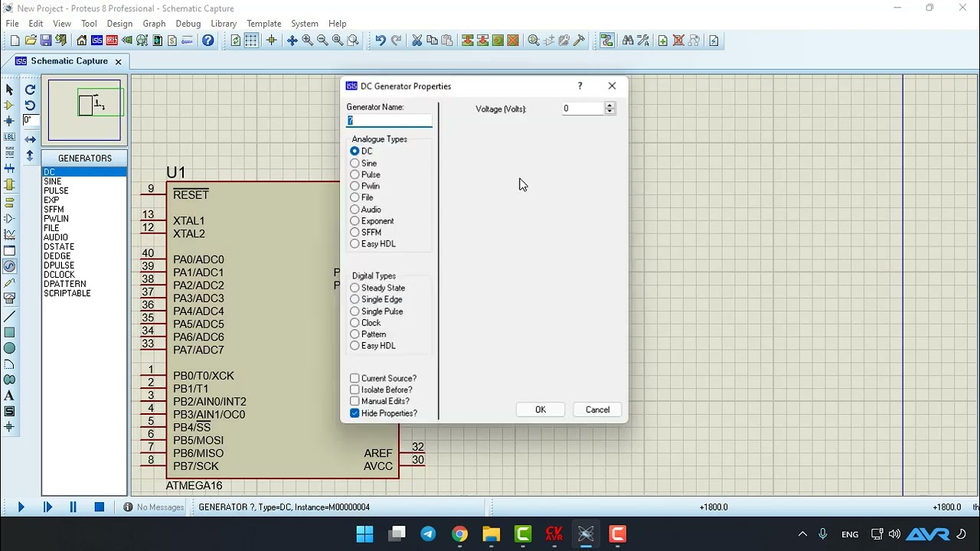The height and width of the screenshot is (551, 980).
Task: Launch CodeVisionAVR from the taskbar
Action: click(554, 534)
